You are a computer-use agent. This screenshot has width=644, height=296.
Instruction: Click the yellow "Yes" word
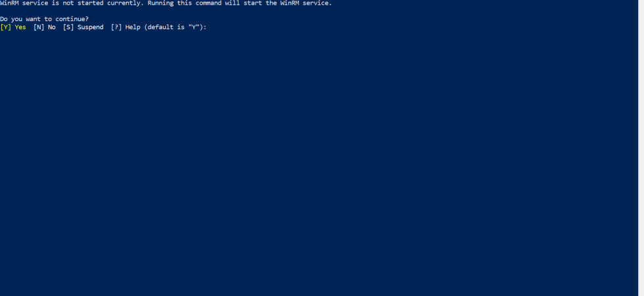[x=20, y=27]
